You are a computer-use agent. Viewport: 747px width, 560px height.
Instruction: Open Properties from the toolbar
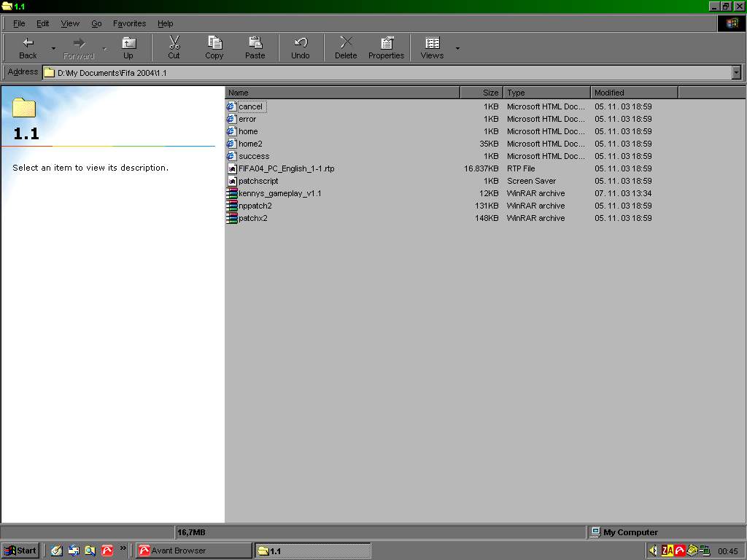coord(386,48)
